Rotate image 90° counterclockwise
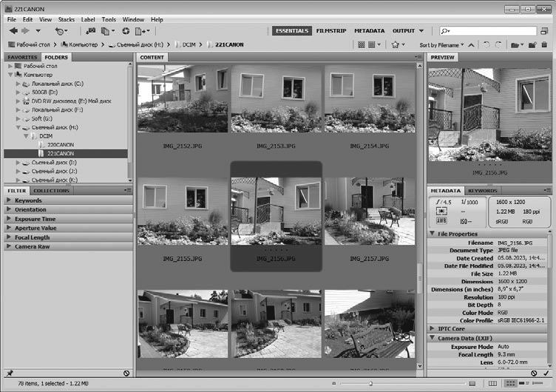The height and width of the screenshot is (392, 556). pyautogui.click(x=486, y=45)
